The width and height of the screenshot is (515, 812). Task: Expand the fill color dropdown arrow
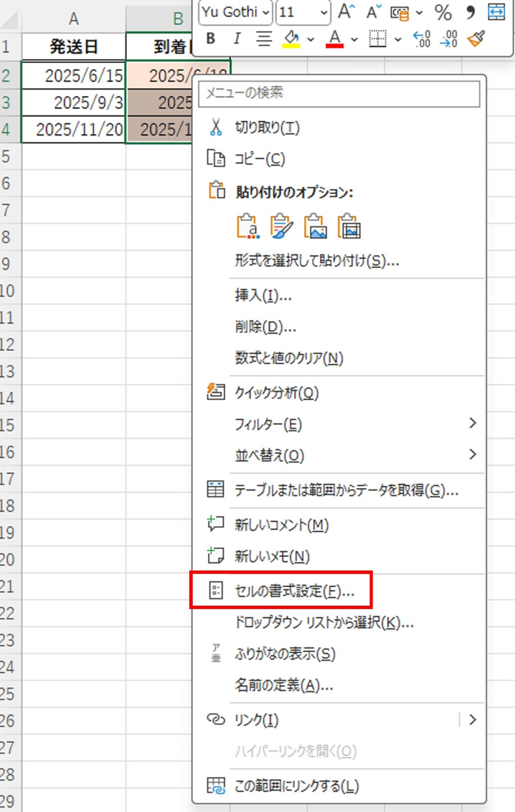pos(311,39)
